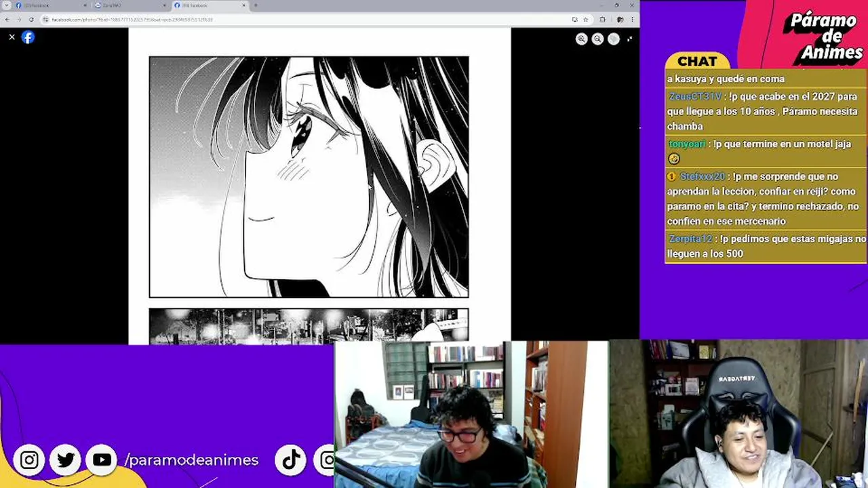Image resolution: width=868 pixels, height=488 pixels.
Task: Zoom in on the photo with magnifier plus
Action: pyautogui.click(x=581, y=39)
